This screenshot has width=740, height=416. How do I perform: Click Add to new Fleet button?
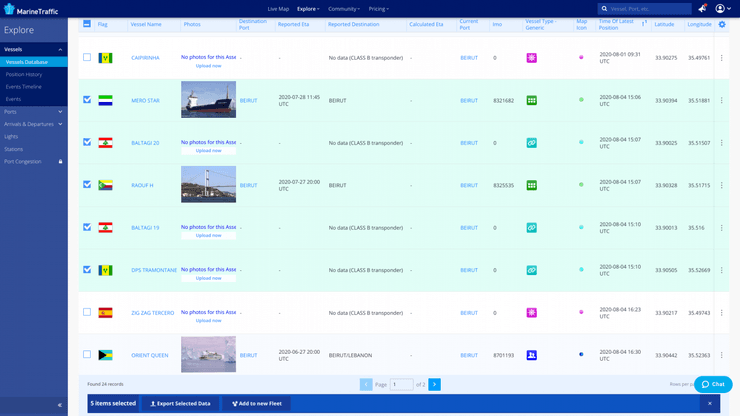click(x=256, y=403)
